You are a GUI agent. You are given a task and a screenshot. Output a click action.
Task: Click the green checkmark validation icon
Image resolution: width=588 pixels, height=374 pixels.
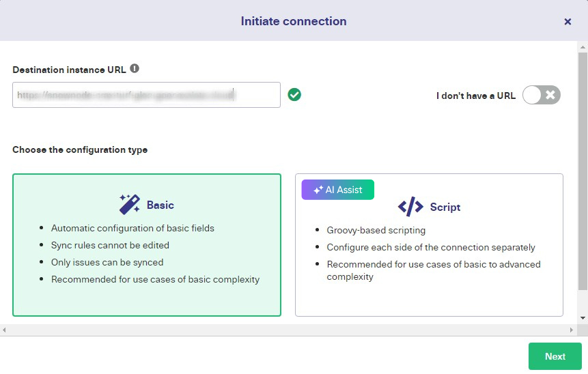pos(294,95)
